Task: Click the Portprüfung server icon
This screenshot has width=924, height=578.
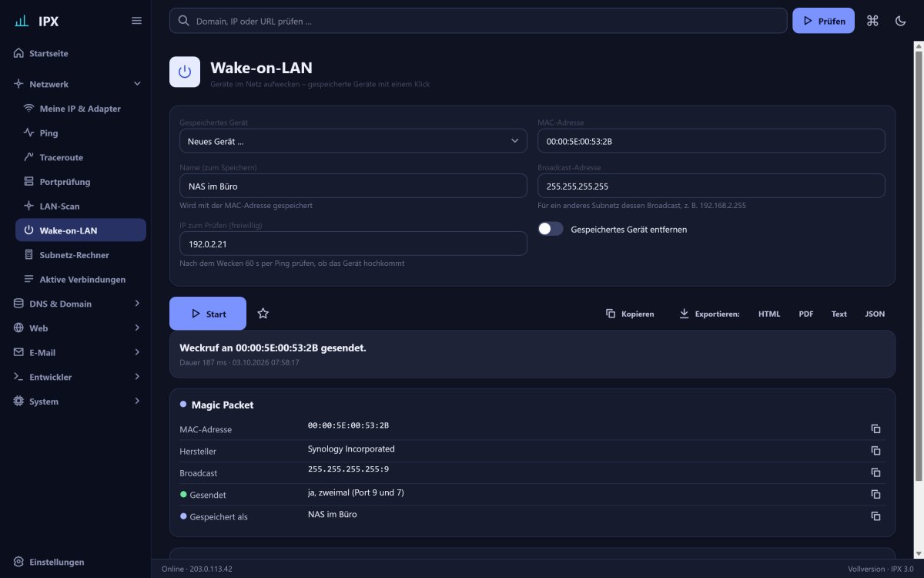Action: pos(29,182)
